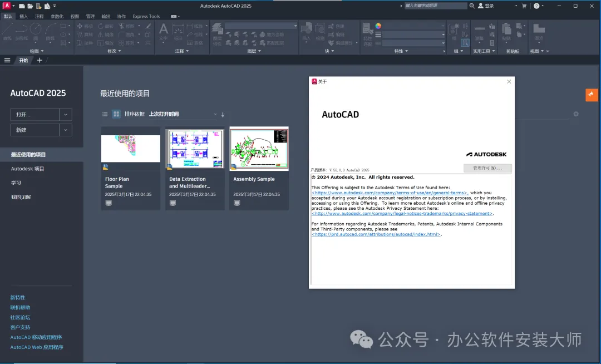The image size is (601, 364).
Task: Select the Line (直线) draw tool
Action: [x=7, y=31]
